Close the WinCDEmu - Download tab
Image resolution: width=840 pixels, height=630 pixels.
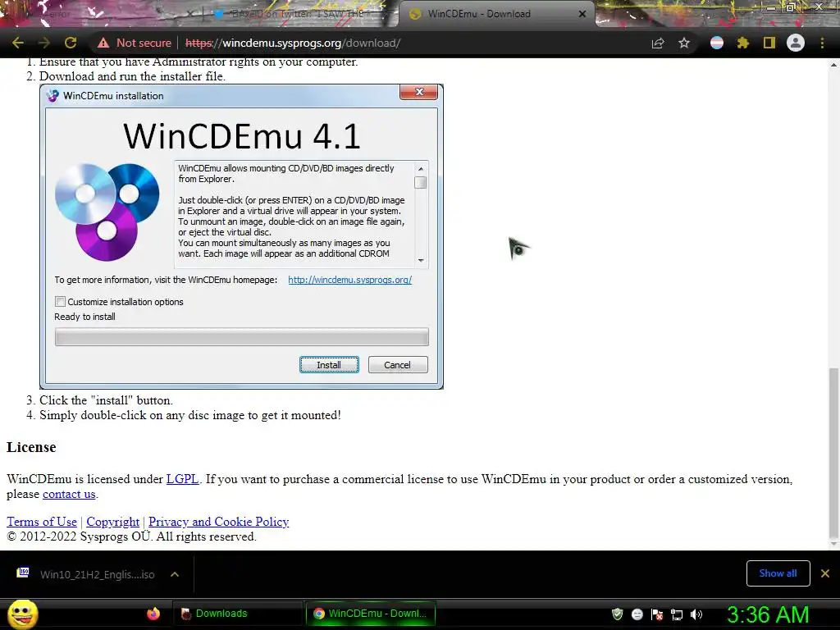coord(582,14)
